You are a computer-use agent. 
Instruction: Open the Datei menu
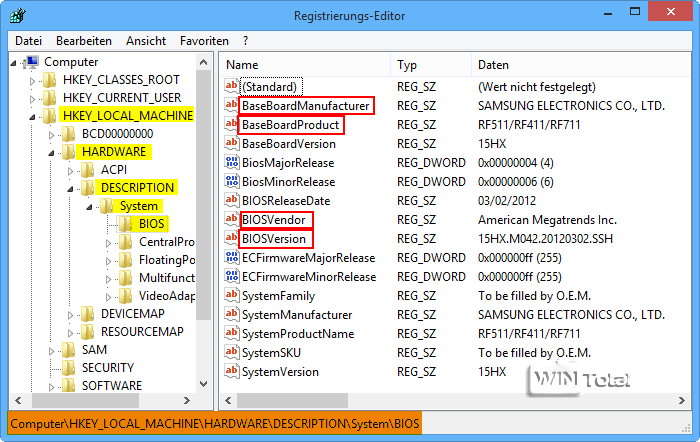click(x=28, y=41)
